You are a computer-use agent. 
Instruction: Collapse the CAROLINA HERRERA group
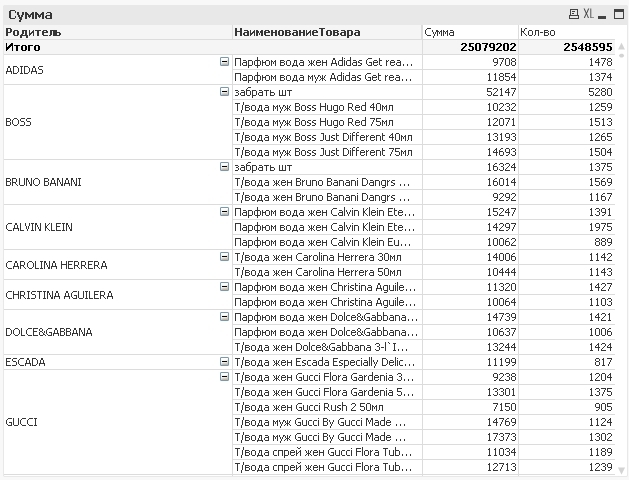coord(224,257)
